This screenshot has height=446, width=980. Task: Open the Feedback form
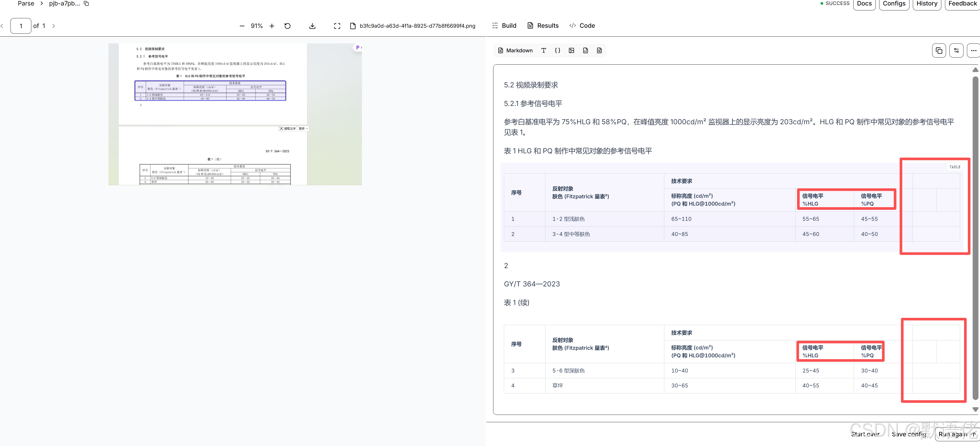(962, 4)
